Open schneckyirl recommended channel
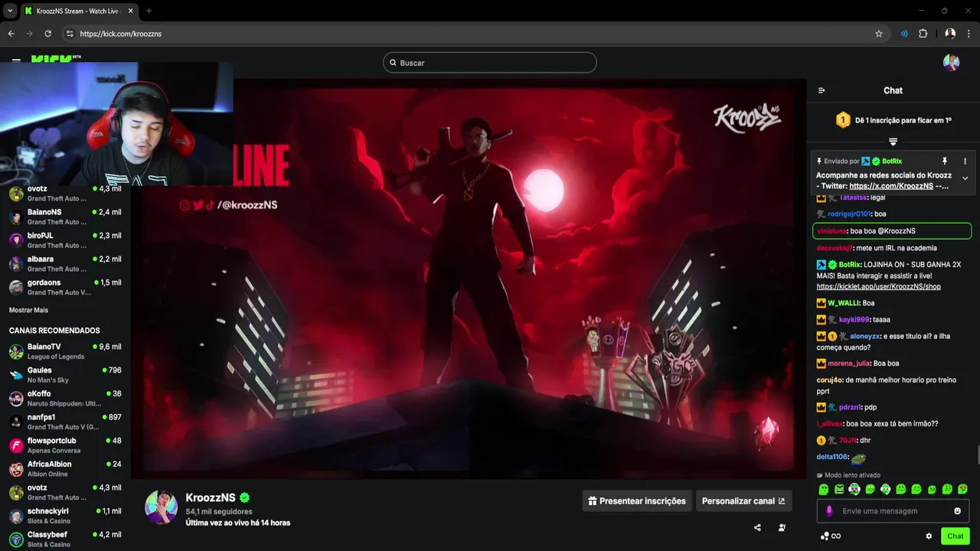 65,516
